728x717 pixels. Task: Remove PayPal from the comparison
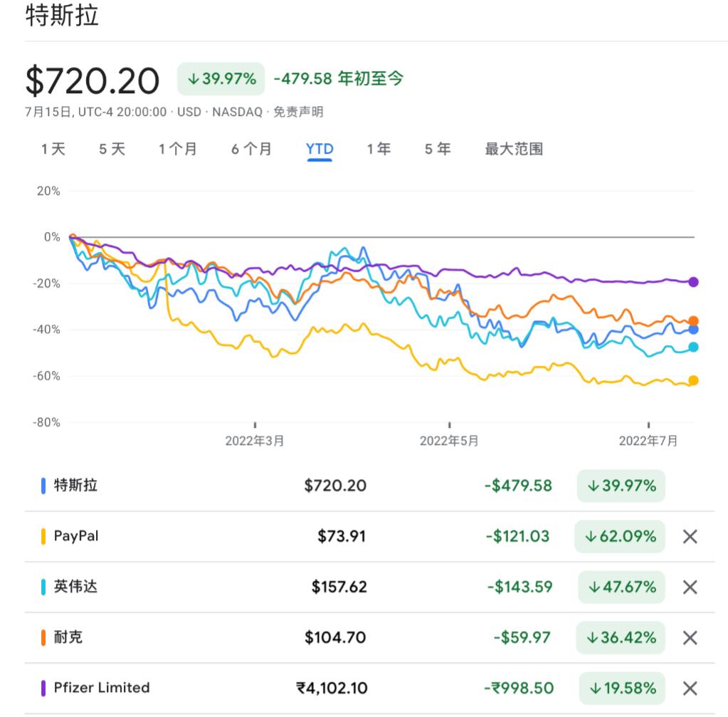tap(690, 536)
